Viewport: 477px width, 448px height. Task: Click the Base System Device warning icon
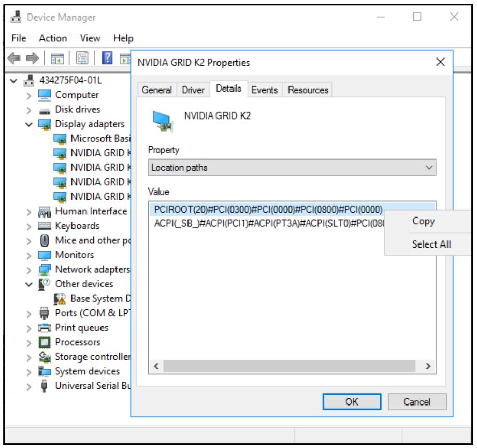(x=60, y=299)
